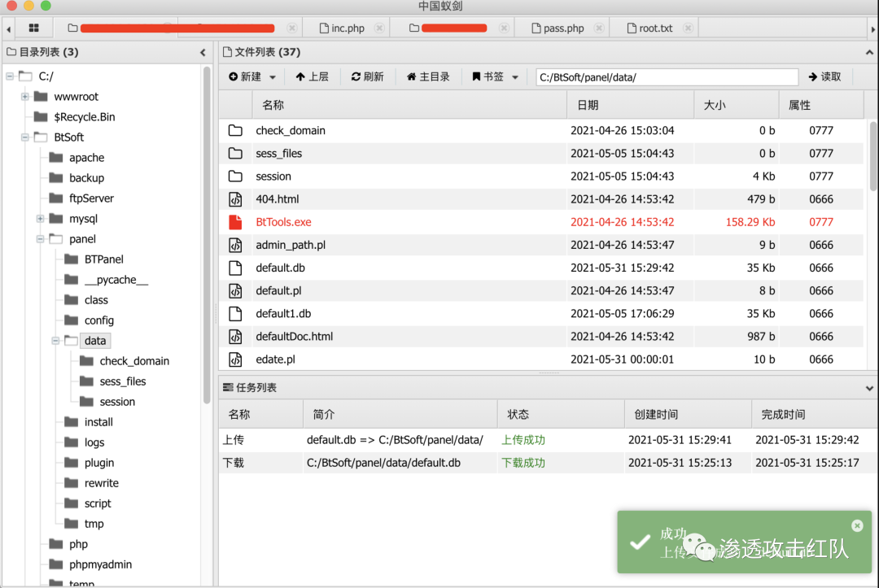
Task: Click the 404.html code file icon
Action: (x=235, y=199)
